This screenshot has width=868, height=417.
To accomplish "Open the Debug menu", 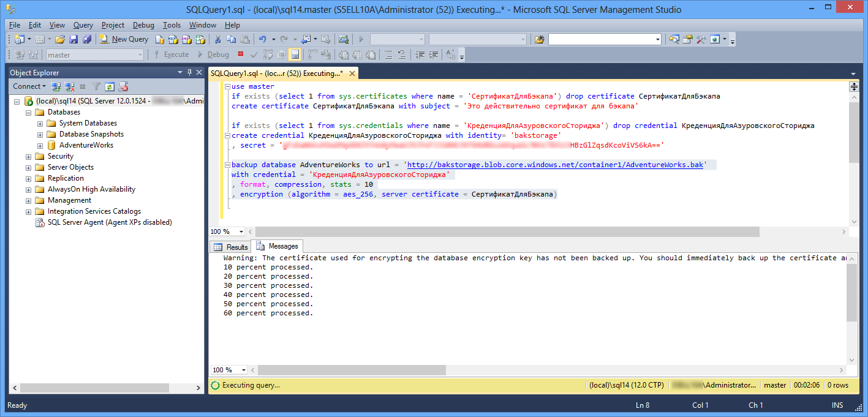I will 143,25.
